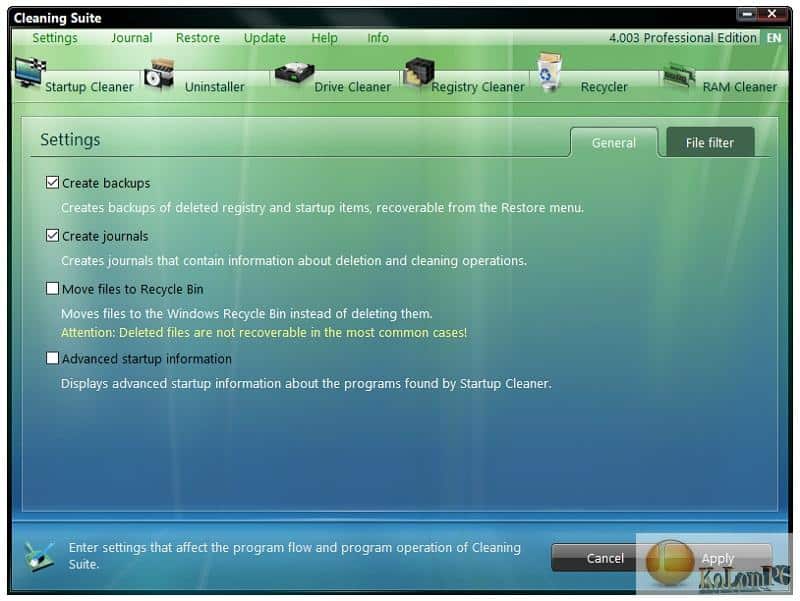Minimize the Cleaning Suite window
The width and height of the screenshot is (800, 601).
pyautogui.click(x=747, y=14)
